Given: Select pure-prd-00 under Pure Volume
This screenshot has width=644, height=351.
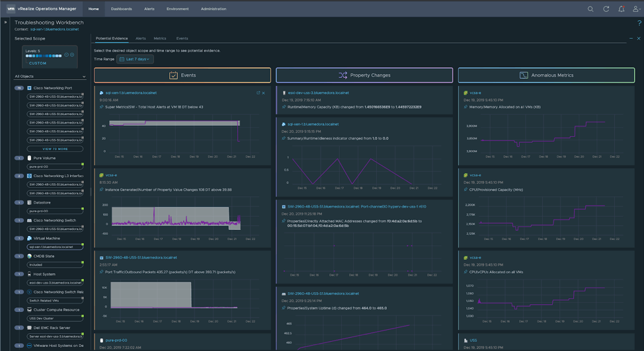Looking at the screenshot, I should coord(55,167).
